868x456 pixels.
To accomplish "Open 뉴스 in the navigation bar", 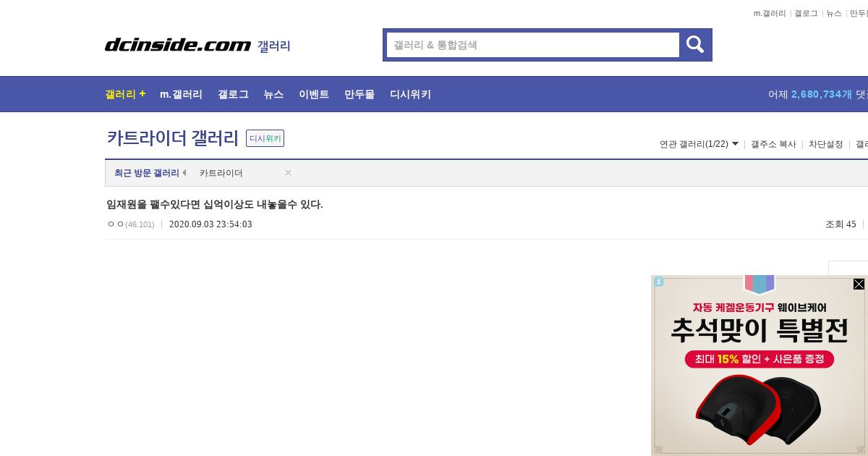I will pyautogui.click(x=273, y=94).
